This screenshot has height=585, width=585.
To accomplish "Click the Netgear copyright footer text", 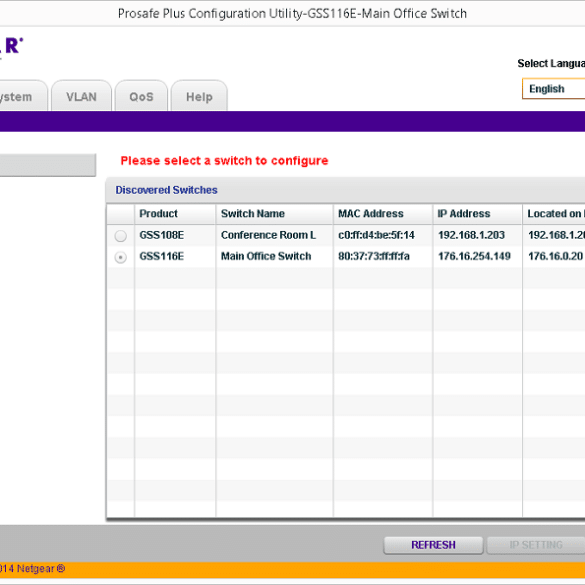I will (32, 569).
